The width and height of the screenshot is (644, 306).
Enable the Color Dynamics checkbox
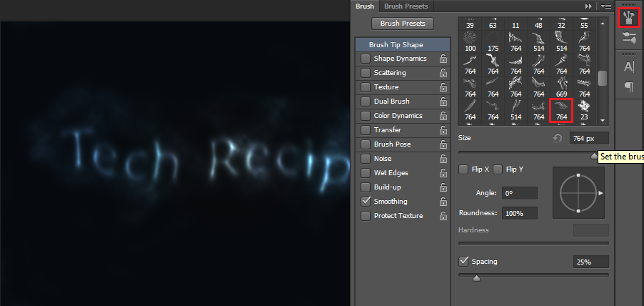pyautogui.click(x=366, y=116)
